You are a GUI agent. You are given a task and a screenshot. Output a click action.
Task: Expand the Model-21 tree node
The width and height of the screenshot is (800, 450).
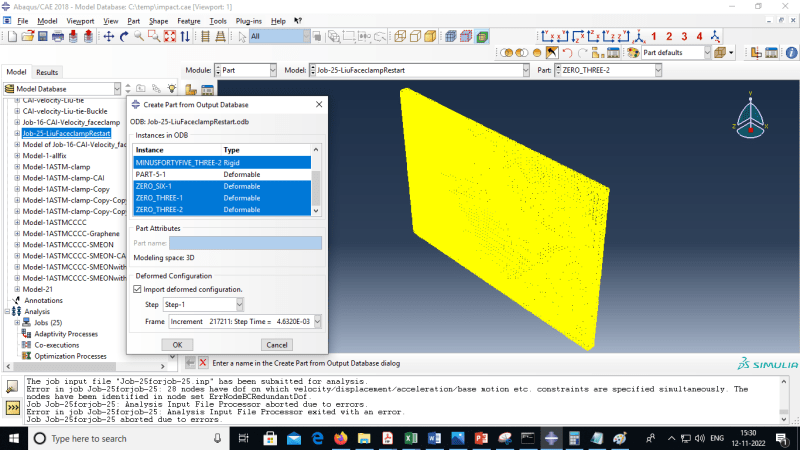pos(17,289)
